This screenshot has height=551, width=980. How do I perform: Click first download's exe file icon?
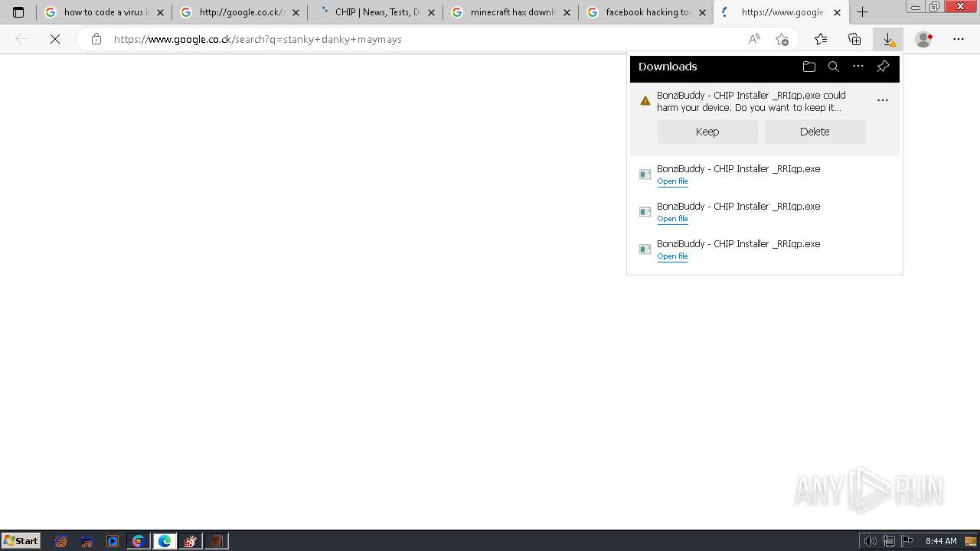pyautogui.click(x=645, y=174)
